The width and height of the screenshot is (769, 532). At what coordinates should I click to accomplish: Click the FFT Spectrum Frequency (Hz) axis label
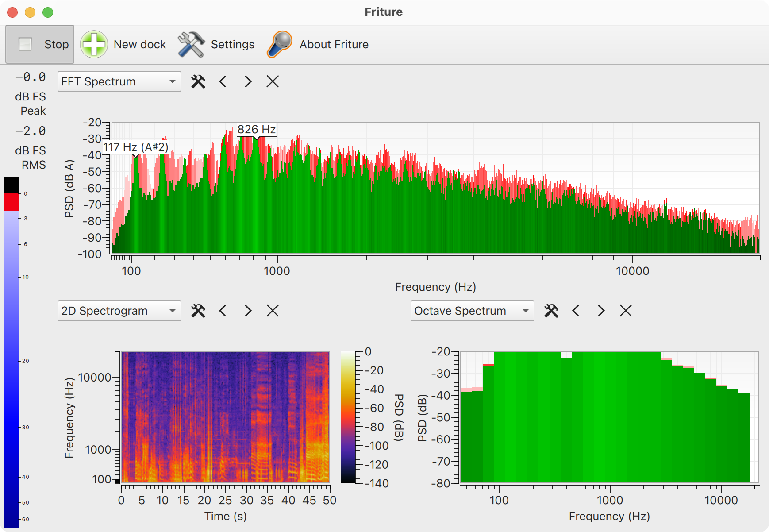point(435,287)
